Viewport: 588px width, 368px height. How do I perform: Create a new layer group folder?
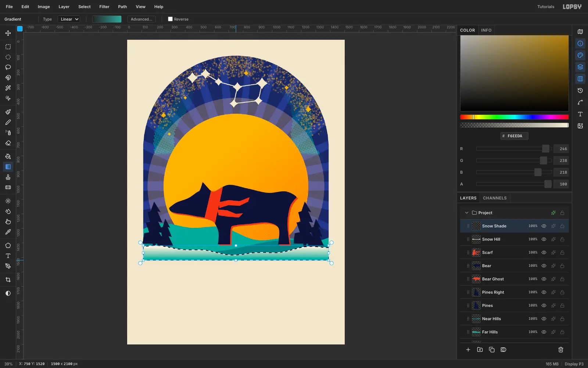click(480, 350)
